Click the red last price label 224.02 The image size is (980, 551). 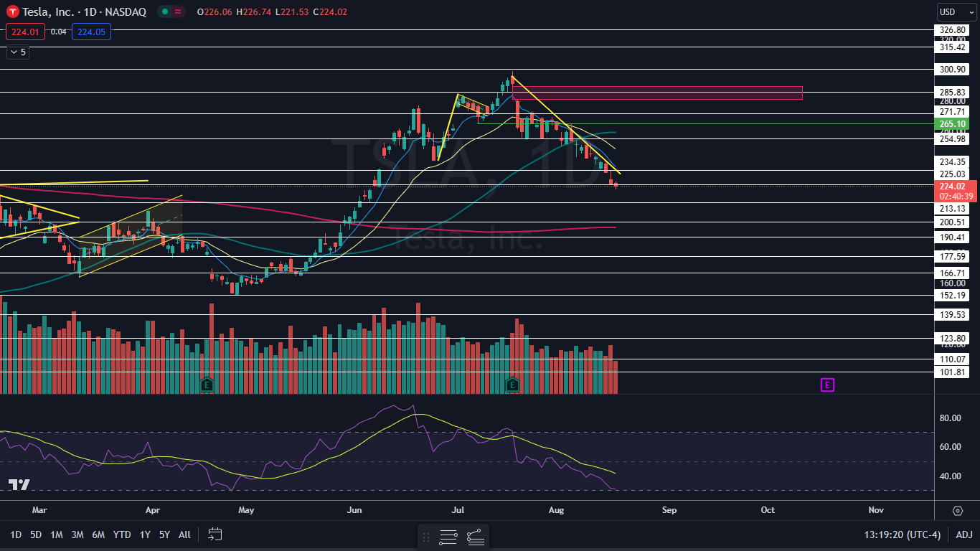954,186
